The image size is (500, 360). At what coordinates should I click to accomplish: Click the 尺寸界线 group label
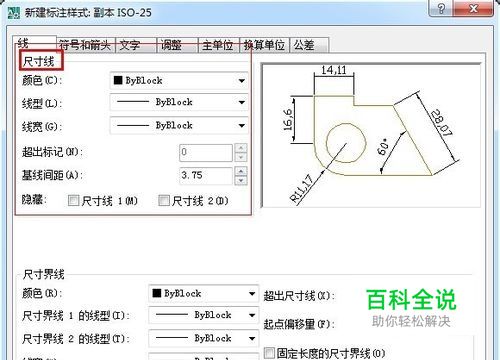pos(43,275)
